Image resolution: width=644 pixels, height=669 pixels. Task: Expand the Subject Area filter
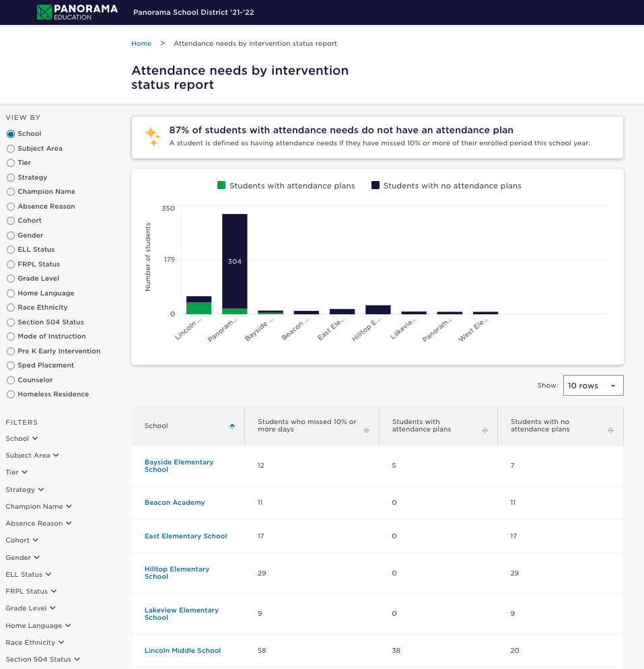pos(32,455)
